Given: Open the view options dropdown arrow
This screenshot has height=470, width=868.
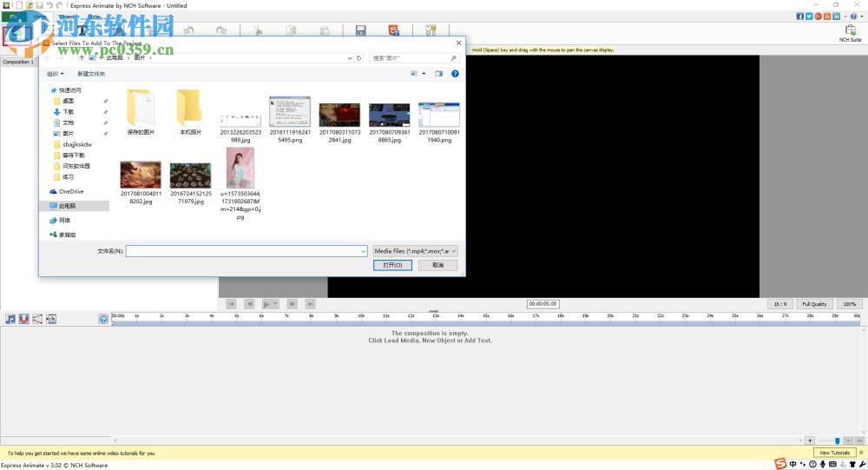Looking at the screenshot, I should pyautogui.click(x=424, y=74).
